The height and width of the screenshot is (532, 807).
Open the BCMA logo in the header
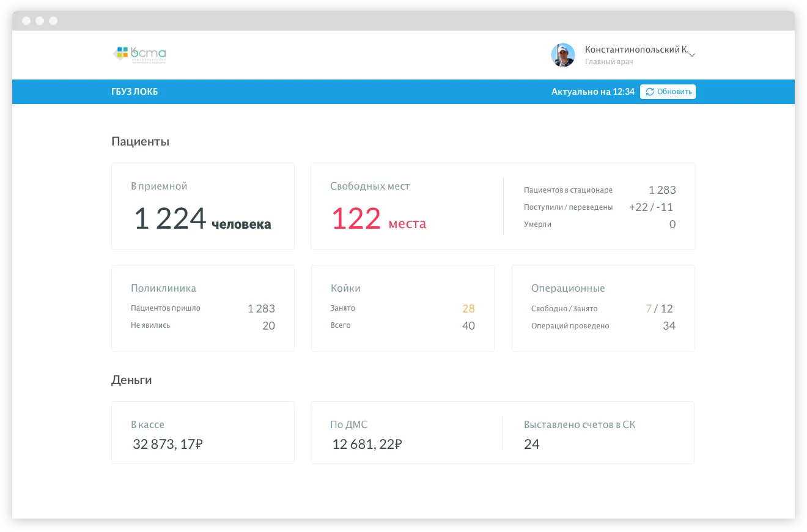[x=141, y=54]
